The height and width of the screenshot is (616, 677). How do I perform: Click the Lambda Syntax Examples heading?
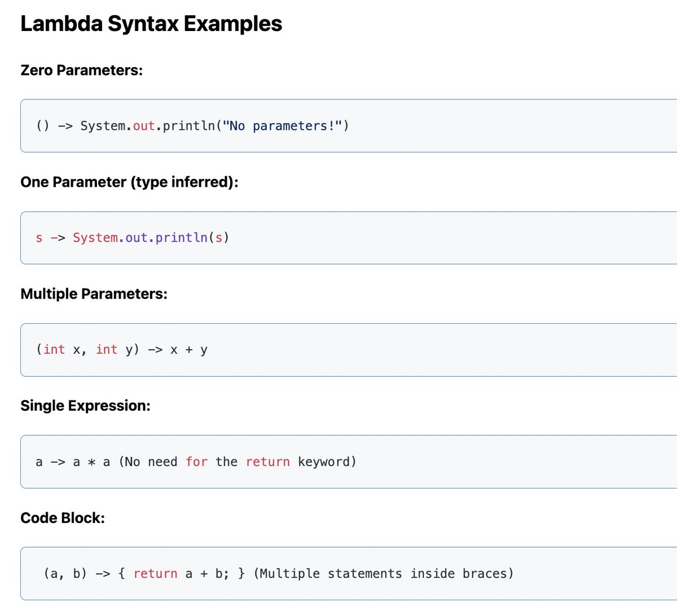(x=151, y=24)
